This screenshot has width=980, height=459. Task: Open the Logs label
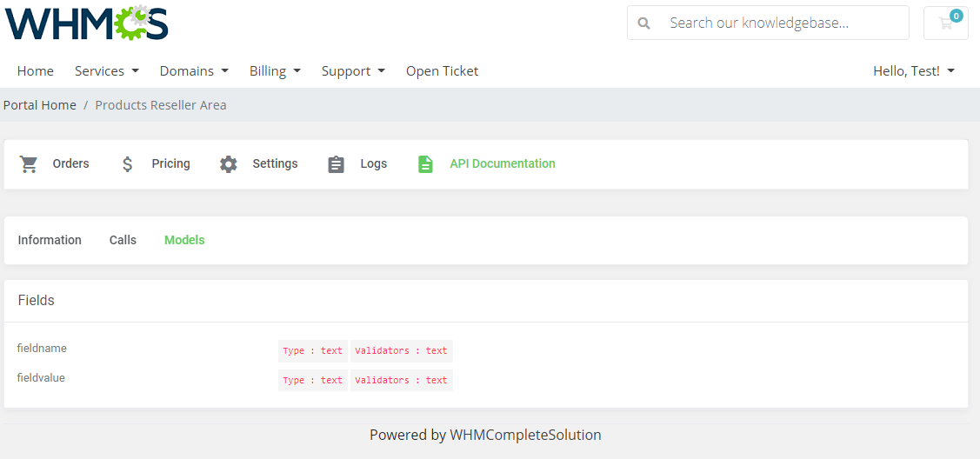(x=374, y=163)
